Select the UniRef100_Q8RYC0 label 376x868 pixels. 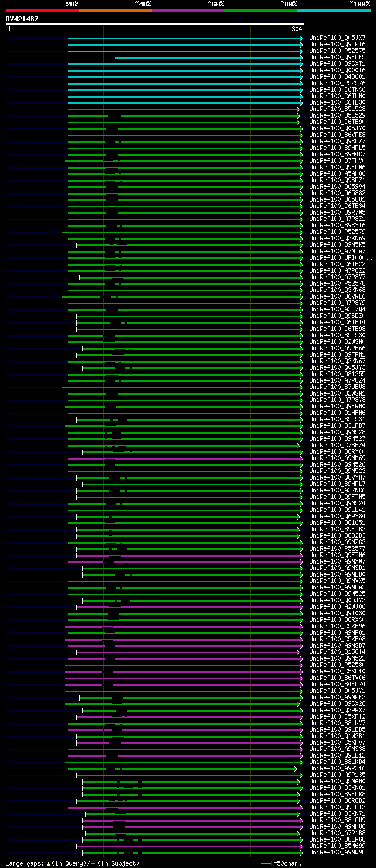[x=337, y=452]
